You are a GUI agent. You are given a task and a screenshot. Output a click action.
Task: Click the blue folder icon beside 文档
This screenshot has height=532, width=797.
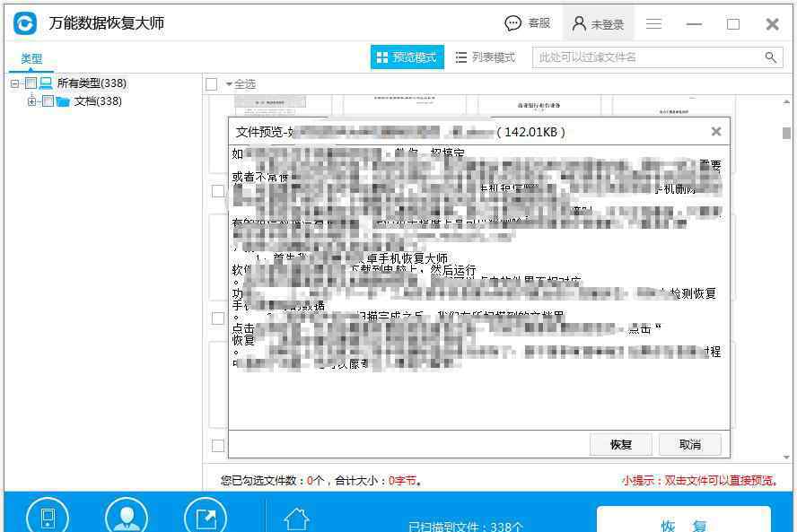pos(63,101)
